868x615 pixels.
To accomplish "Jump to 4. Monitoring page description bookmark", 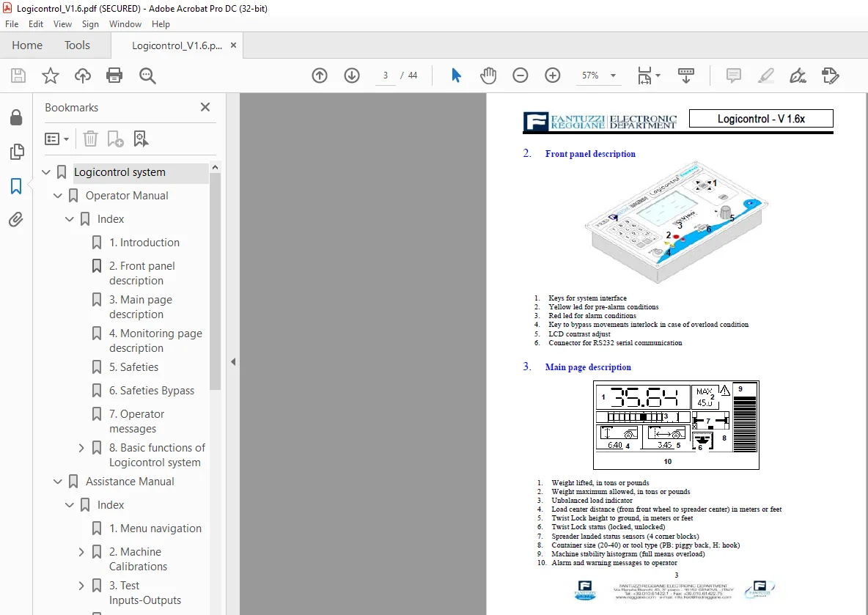I will pyautogui.click(x=155, y=340).
